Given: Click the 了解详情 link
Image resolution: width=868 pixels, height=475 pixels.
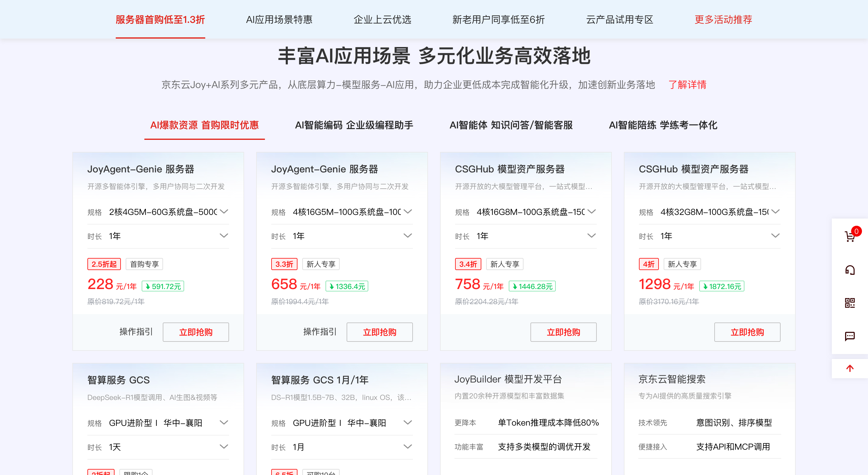Looking at the screenshot, I should [x=687, y=85].
